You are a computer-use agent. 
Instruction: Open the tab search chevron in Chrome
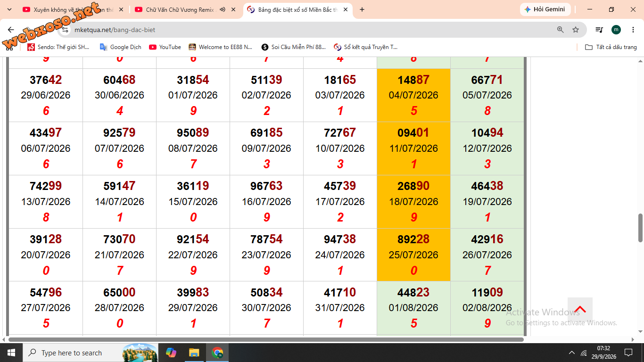(x=9, y=9)
